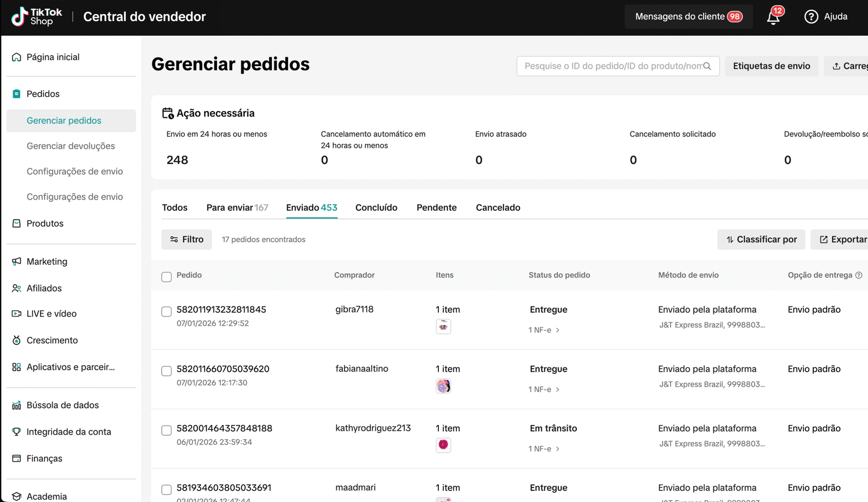Open Finanças in the sidebar
The height and width of the screenshot is (502, 868).
[x=44, y=459]
